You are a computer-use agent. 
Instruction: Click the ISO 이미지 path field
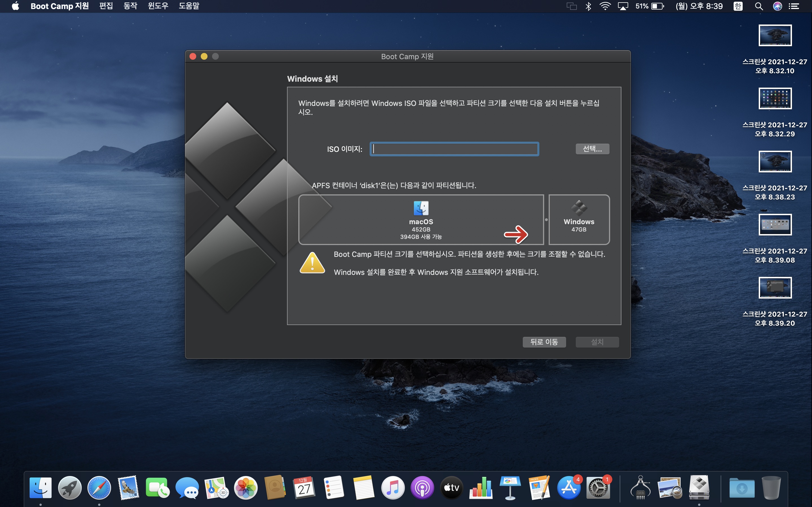click(454, 149)
